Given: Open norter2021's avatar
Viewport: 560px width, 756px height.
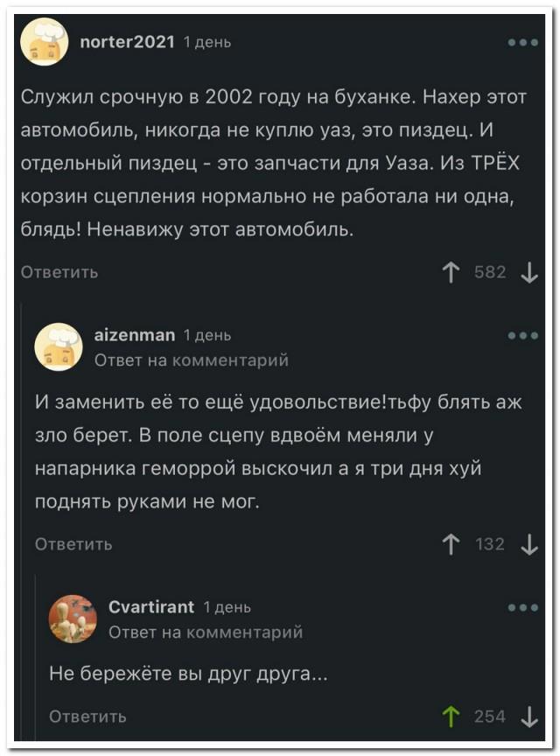Looking at the screenshot, I should click(x=45, y=42).
